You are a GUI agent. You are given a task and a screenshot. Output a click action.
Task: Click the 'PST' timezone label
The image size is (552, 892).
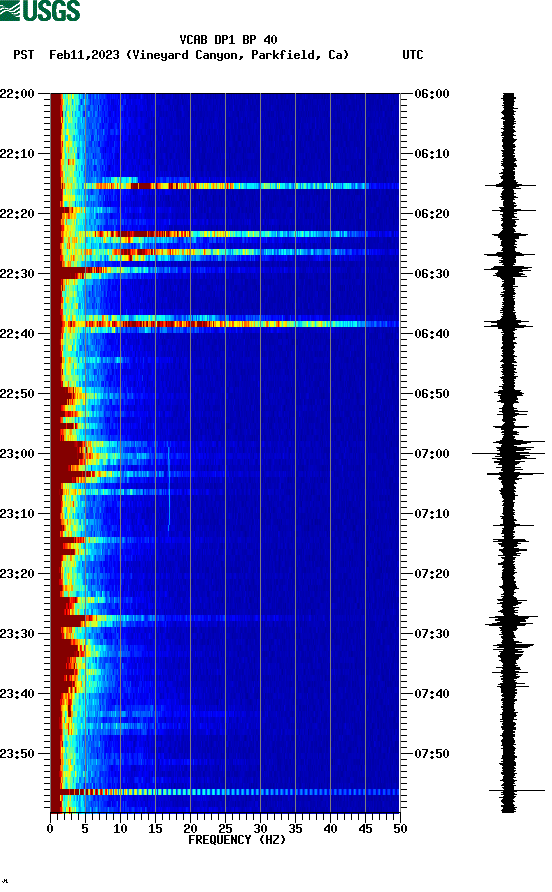click(24, 55)
